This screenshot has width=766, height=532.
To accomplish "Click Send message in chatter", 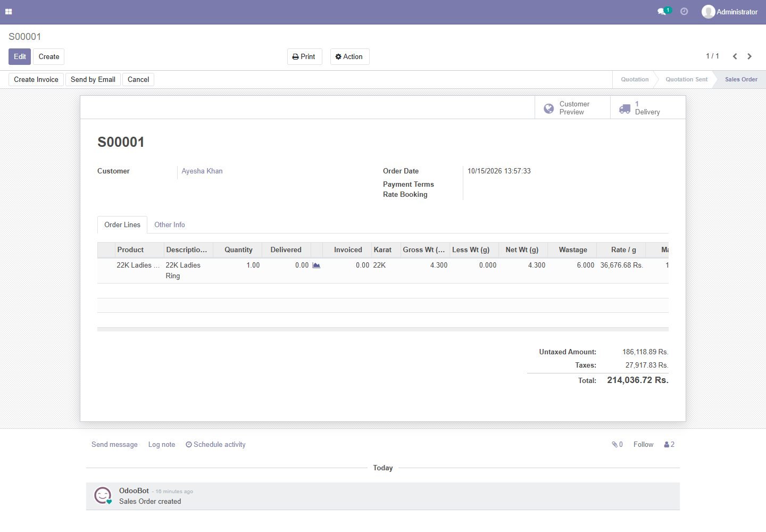I will (114, 445).
